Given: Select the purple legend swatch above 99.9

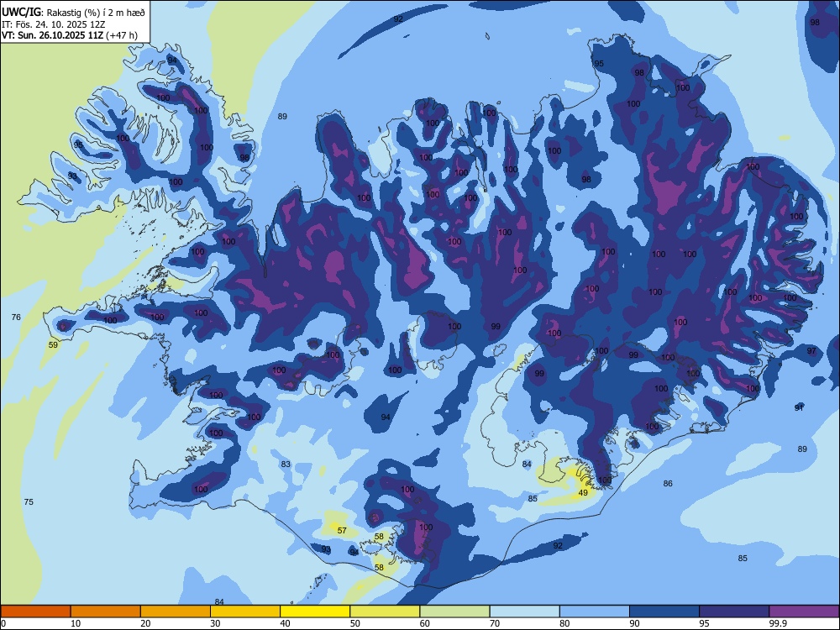Looking at the screenshot, I should pyautogui.click(x=804, y=612).
